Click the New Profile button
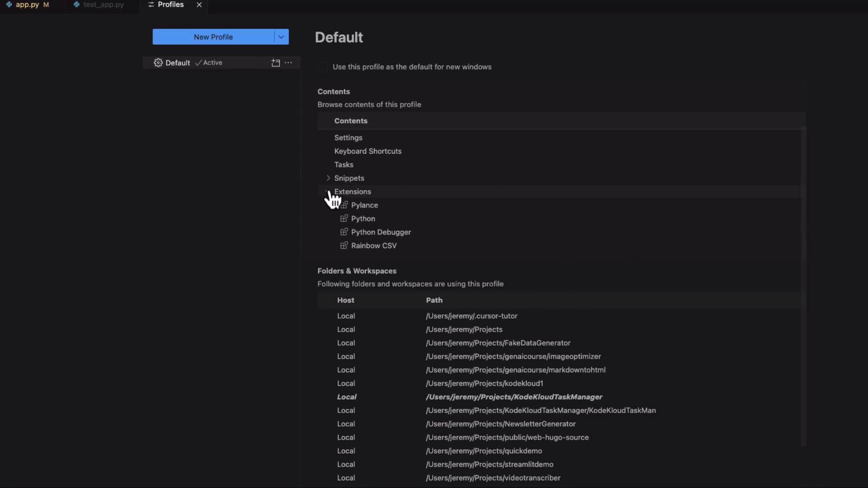 coord(213,37)
